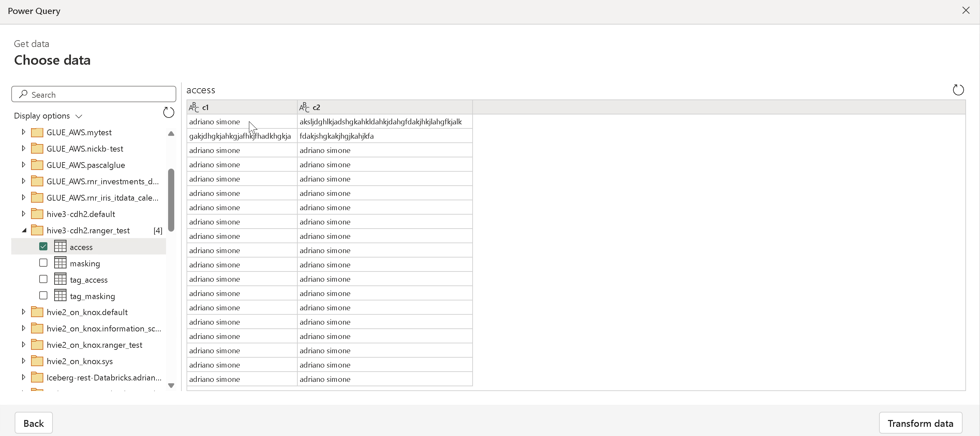This screenshot has width=980, height=436.
Task: Select the tag_masking table row
Action: pos(89,296)
